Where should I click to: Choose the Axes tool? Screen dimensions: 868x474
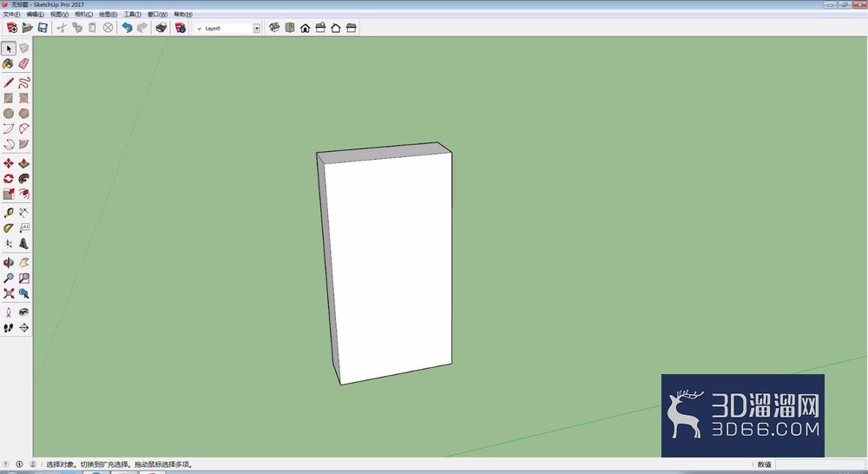(9, 244)
